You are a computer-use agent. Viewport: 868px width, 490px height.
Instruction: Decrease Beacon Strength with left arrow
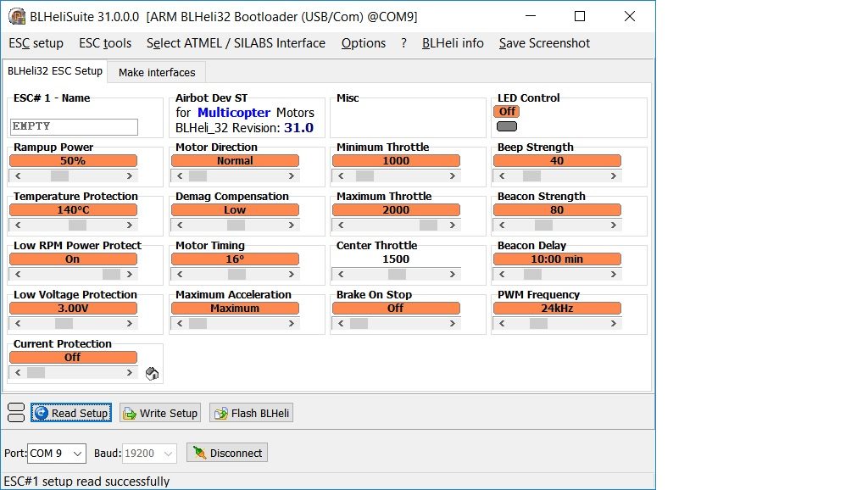click(x=502, y=226)
